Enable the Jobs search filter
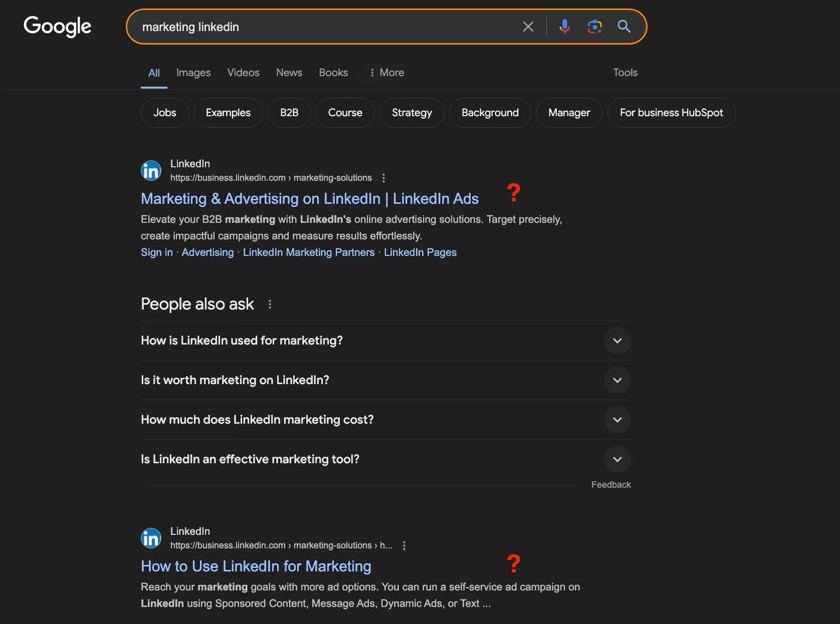The image size is (840, 624). coord(164,113)
